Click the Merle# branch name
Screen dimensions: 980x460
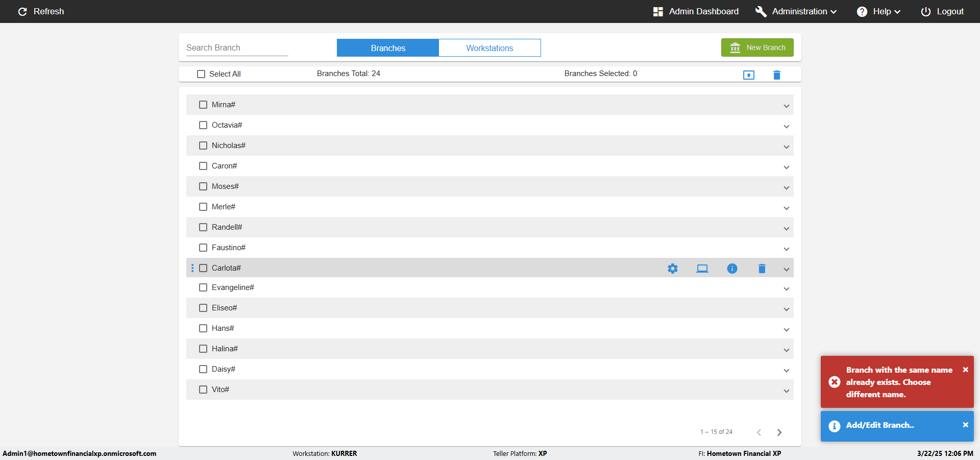pos(224,207)
